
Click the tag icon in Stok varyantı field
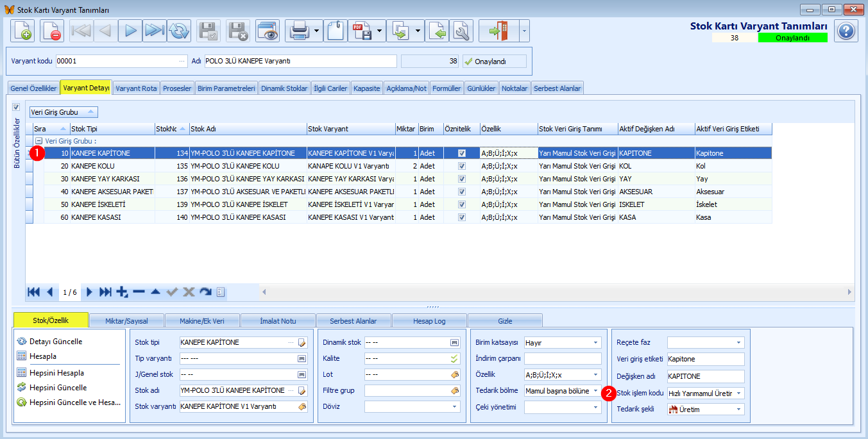click(302, 406)
